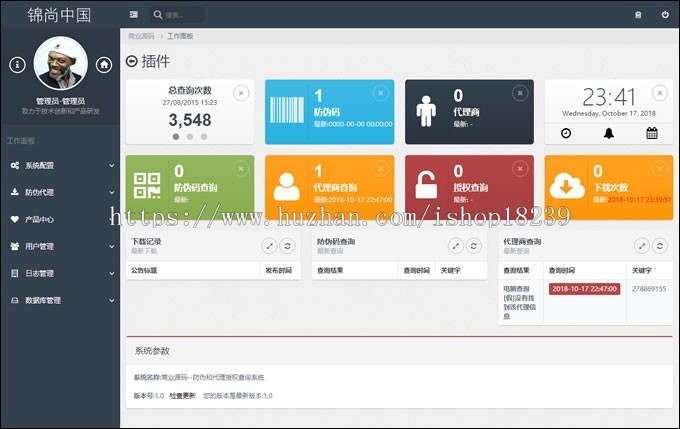Screen dimensions: 680x429
Task: Expand the 日志管理 sidebar menu
Action: pyautogui.click(x=61, y=273)
